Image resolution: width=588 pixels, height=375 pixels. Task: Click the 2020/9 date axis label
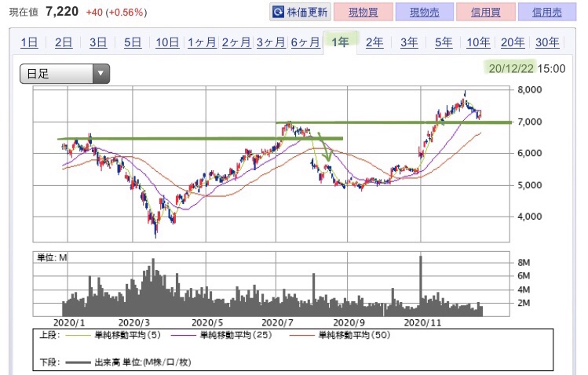point(349,322)
